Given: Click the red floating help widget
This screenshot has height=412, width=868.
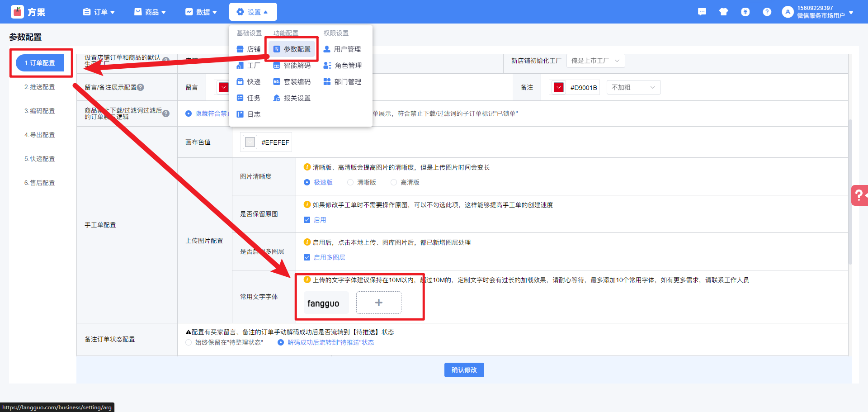Looking at the screenshot, I should pyautogui.click(x=859, y=195).
